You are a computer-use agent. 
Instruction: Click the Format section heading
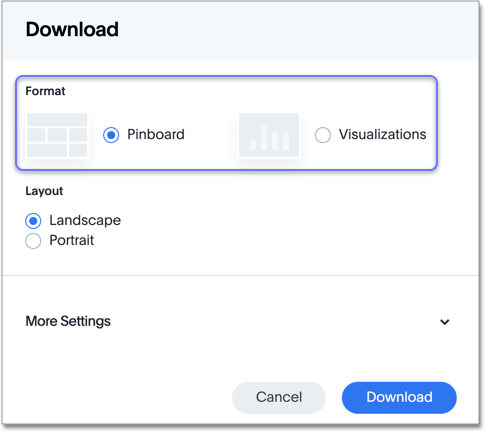[x=45, y=91]
